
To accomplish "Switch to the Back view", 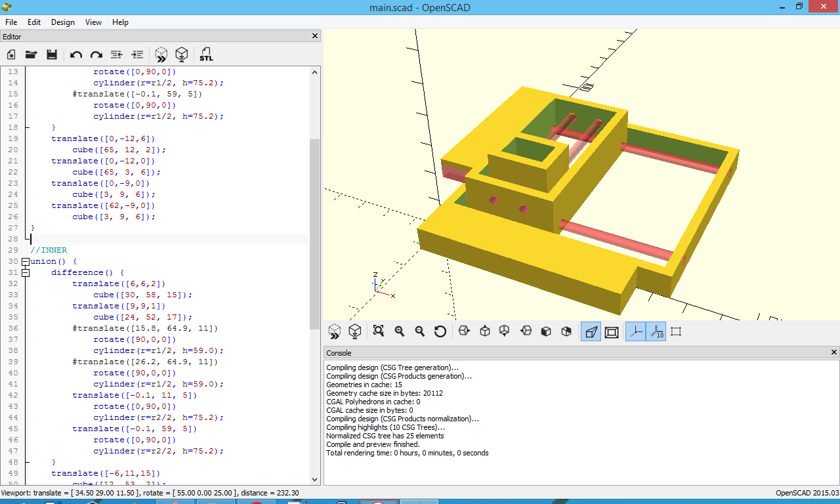I will click(x=566, y=331).
